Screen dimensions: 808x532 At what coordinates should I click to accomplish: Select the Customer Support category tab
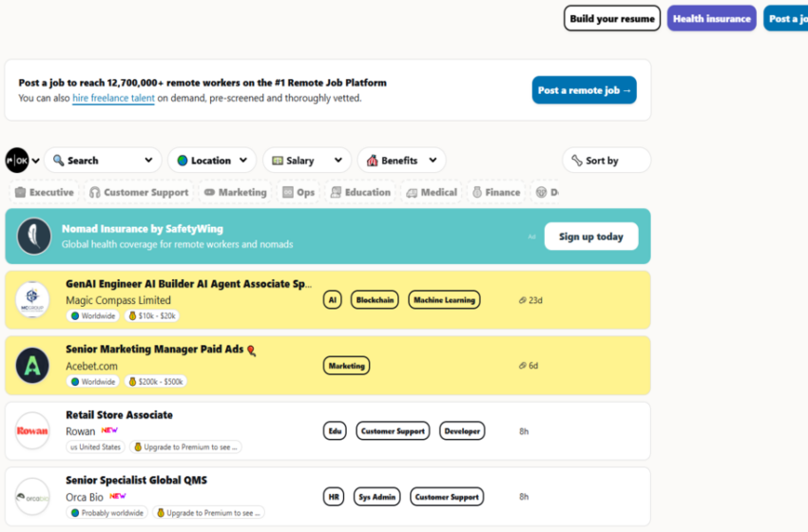coord(139,192)
